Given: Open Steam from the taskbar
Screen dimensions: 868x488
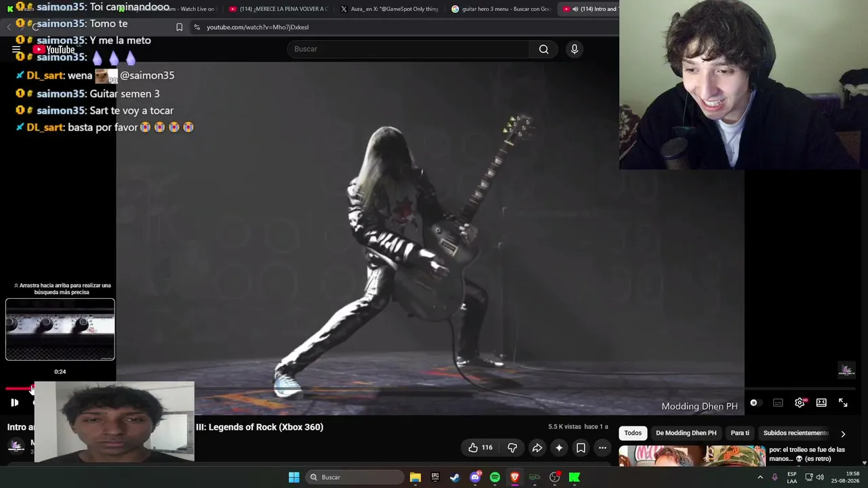Looking at the screenshot, I should pos(455,477).
